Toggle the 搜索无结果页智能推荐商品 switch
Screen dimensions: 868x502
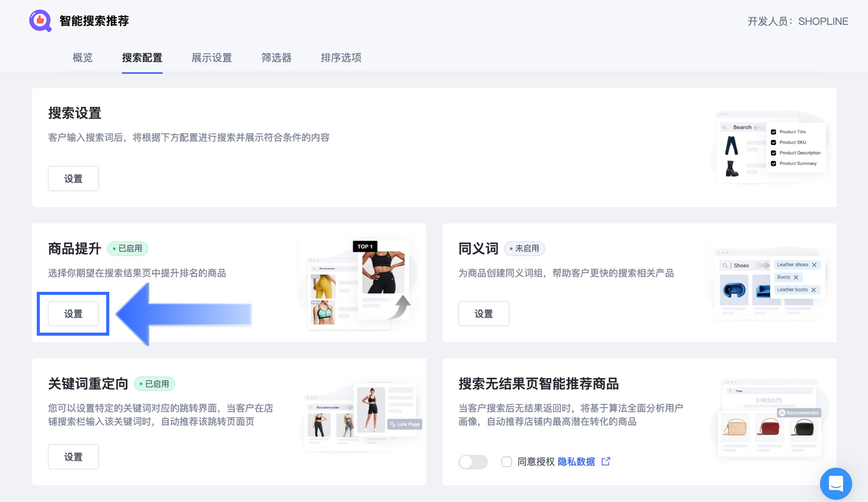click(x=473, y=462)
